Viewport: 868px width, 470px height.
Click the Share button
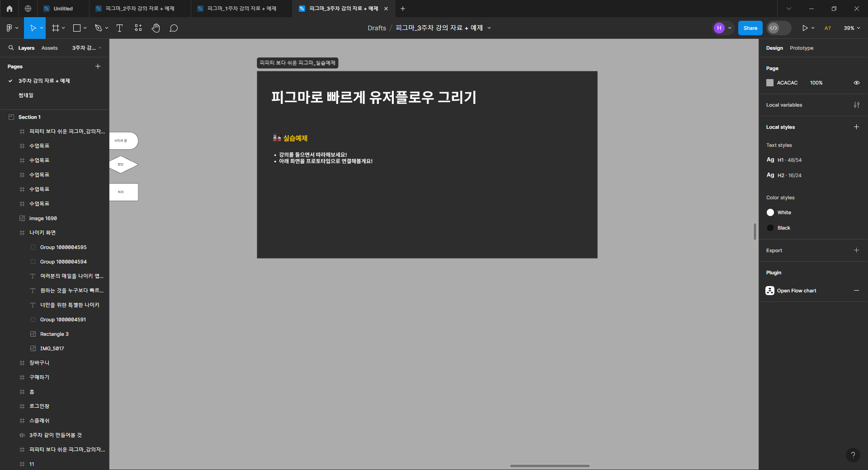pyautogui.click(x=750, y=28)
